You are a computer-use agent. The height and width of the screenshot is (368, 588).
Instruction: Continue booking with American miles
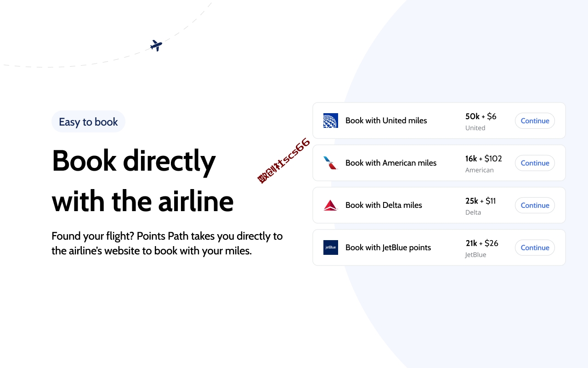pos(535,163)
